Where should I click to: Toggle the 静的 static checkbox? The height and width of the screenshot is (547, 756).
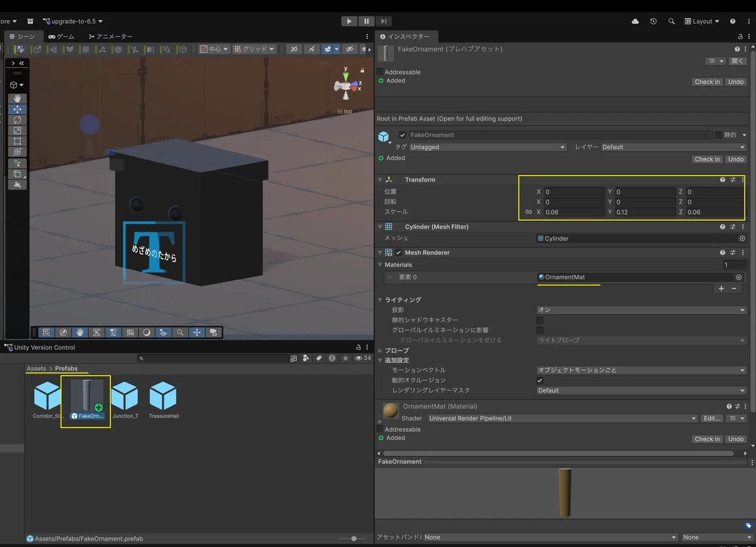pyautogui.click(x=718, y=135)
